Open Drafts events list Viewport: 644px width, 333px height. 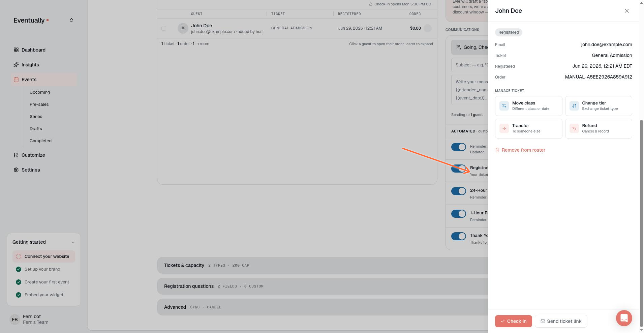(x=36, y=128)
